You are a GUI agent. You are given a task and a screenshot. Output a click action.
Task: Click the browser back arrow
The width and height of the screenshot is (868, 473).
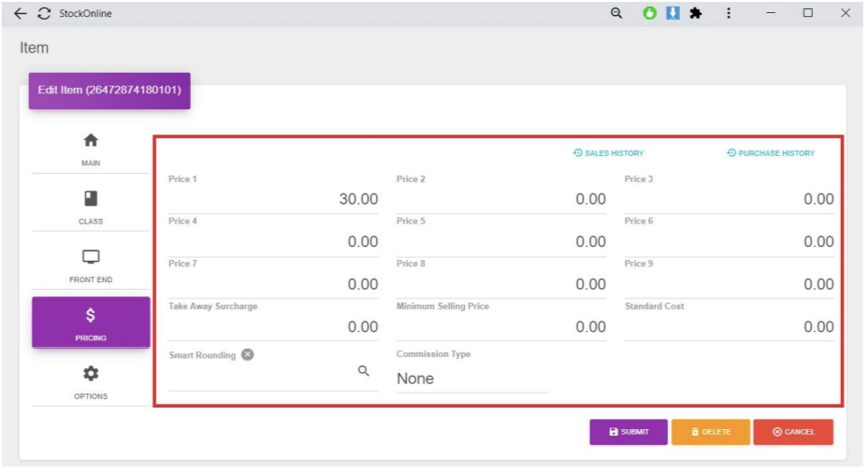click(x=21, y=13)
